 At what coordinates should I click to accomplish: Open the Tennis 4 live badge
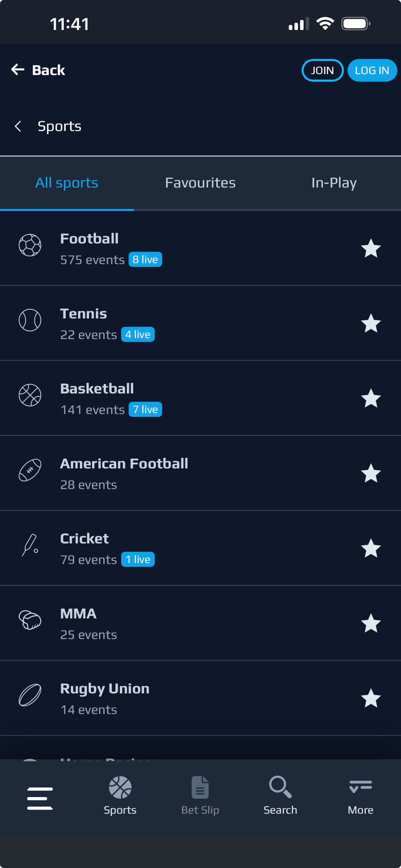point(138,335)
